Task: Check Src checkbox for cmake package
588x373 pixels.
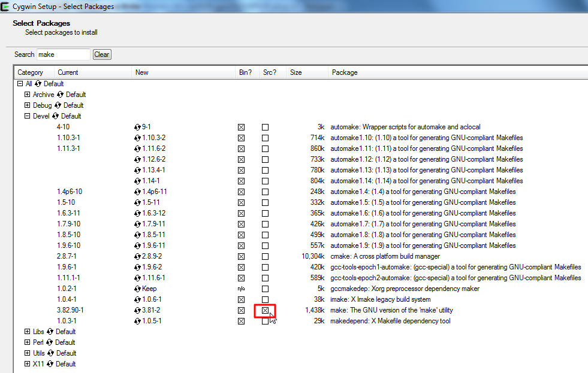Action: point(265,256)
